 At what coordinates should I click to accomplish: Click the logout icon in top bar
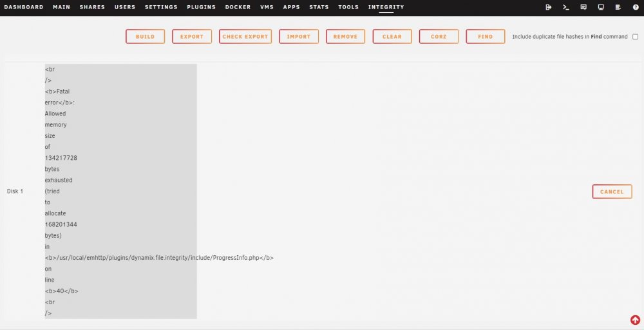[548, 7]
